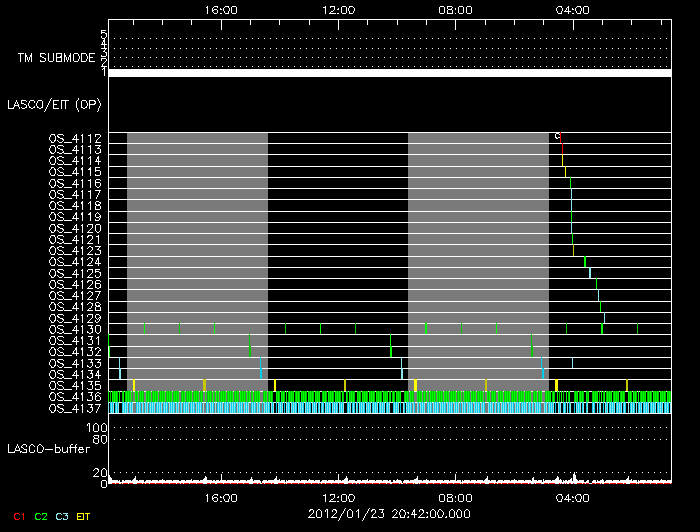700x532 pixels.
Task: Select the OS_4130 row label
Action: pyautogui.click(x=76, y=329)
